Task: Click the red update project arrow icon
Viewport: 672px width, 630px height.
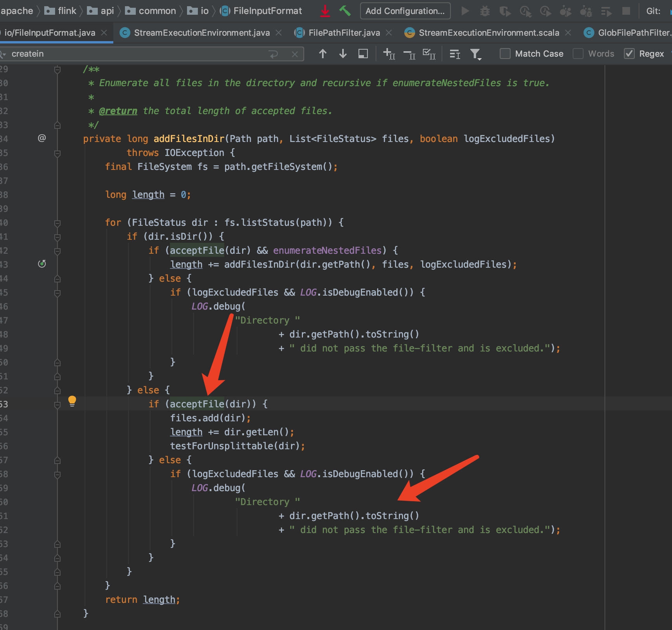Action: pyautogui.click(x=325, y=11)
